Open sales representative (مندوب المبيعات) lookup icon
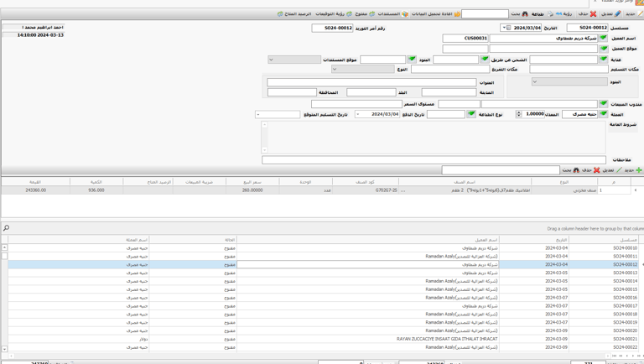Image resolution: width=644 pixels, height=364 pixels. (603, 104)
